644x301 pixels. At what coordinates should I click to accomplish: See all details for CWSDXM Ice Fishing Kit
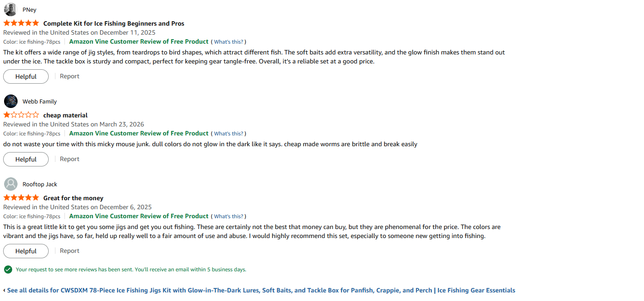click(x=260, y=291)
